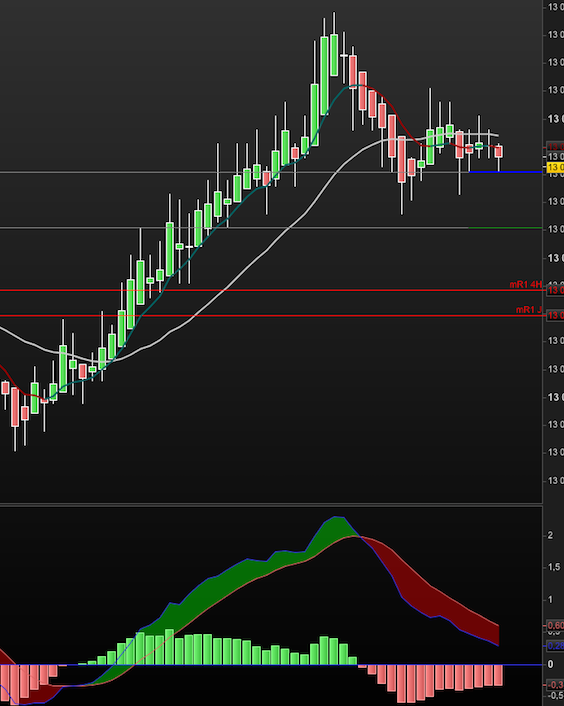This screenshot has width=564, height=706.
Task: Click the 0,60 signal value tag
Action: (555, 625)
